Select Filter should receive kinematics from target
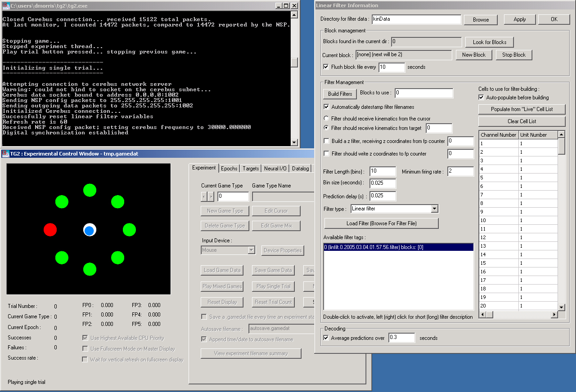Screen dimensions: 576x392 click(326, 128)
